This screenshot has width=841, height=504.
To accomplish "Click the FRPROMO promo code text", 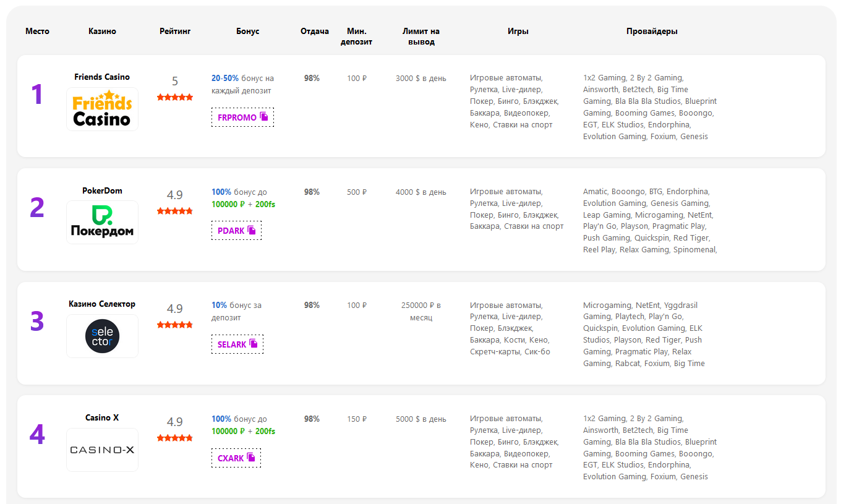I will (237, 117).
